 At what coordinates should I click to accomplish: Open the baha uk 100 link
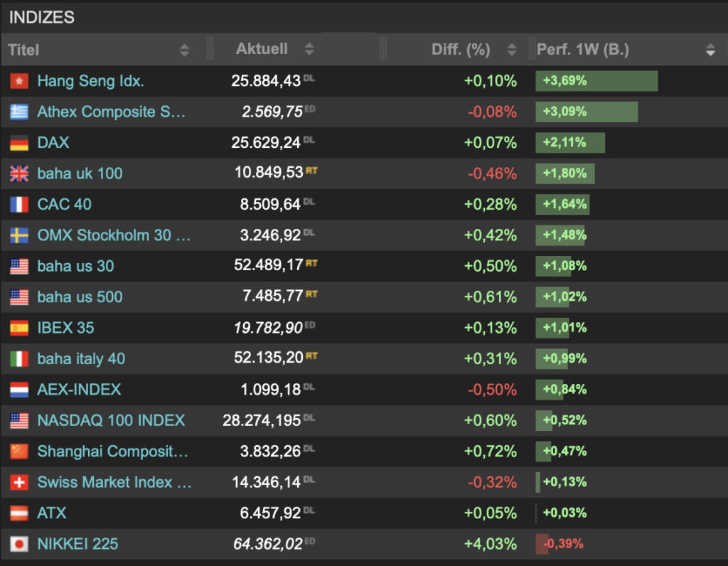pos(80,173)
